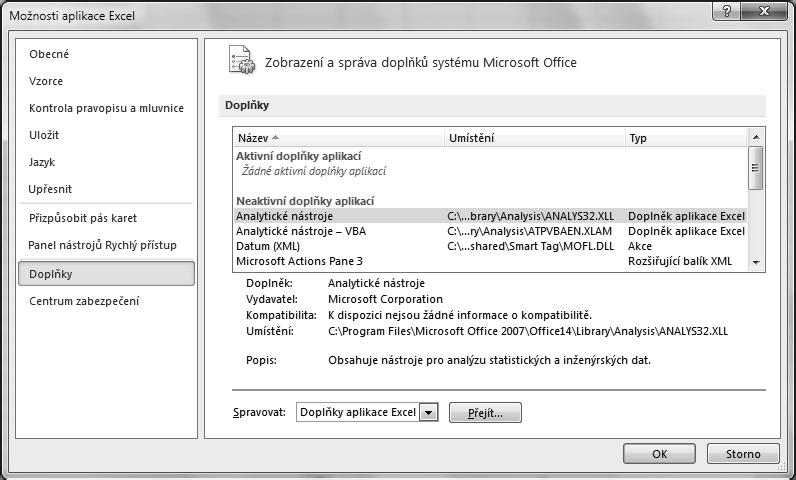
Task: Open Centrum zabezpečení category
Action: pos(84,301)
